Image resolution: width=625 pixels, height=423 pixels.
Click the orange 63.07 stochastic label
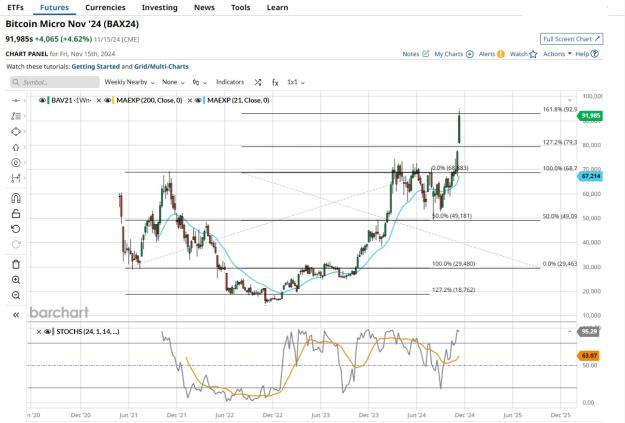click(x=588, y=355)
